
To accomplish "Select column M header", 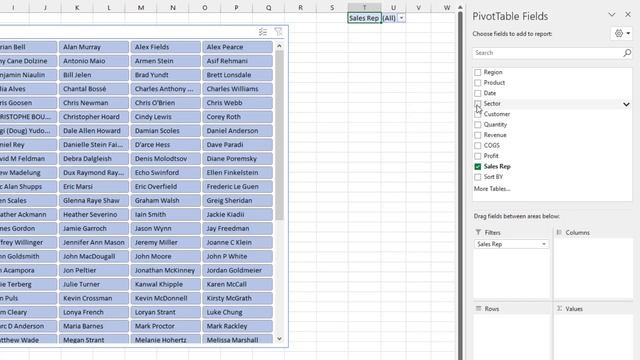I will click(141, 7).
